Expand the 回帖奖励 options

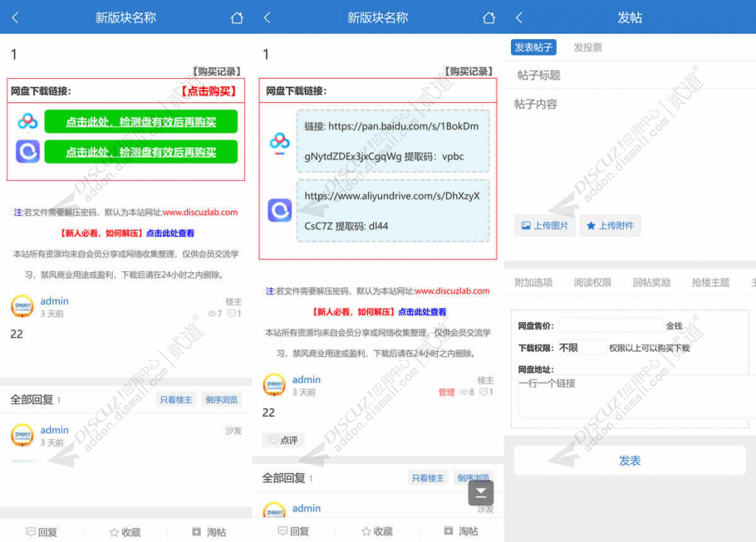click(651, 282)
